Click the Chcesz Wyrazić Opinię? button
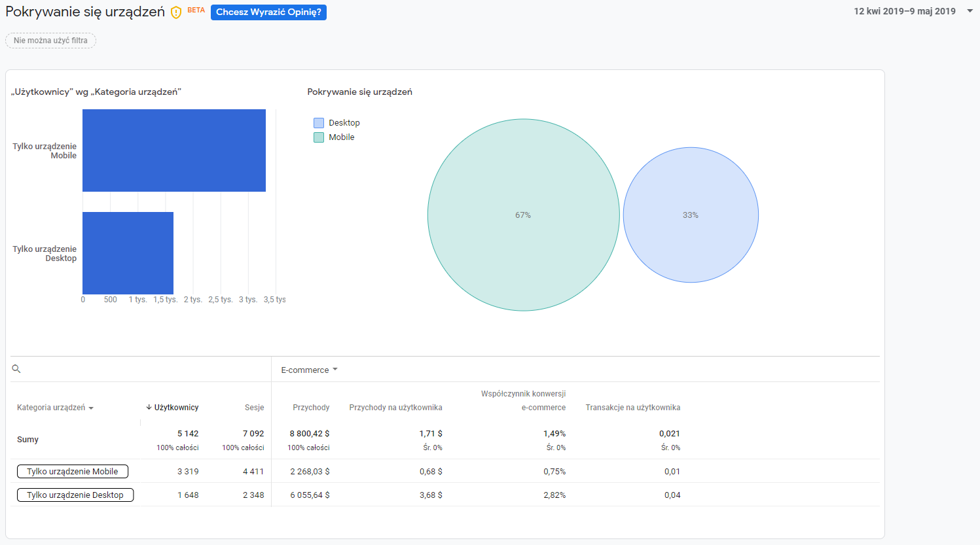This screenshot has width=980, height=545. click(x=268, y=12)
